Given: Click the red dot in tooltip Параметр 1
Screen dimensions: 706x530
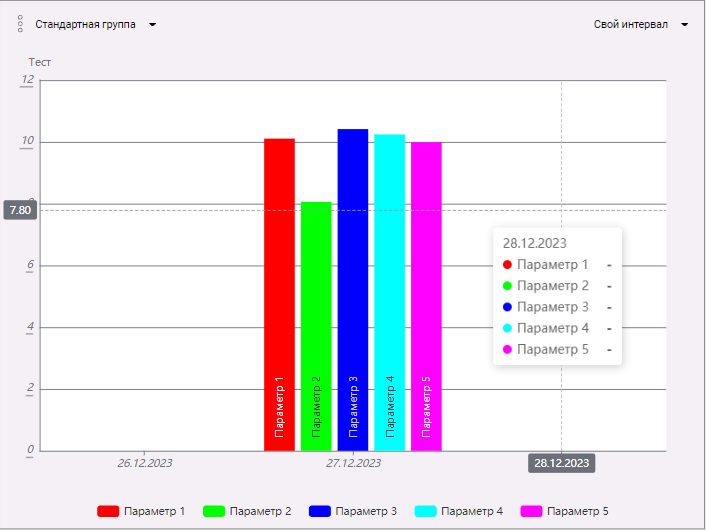Looking at the screenshot, I should tap(507, 265).
